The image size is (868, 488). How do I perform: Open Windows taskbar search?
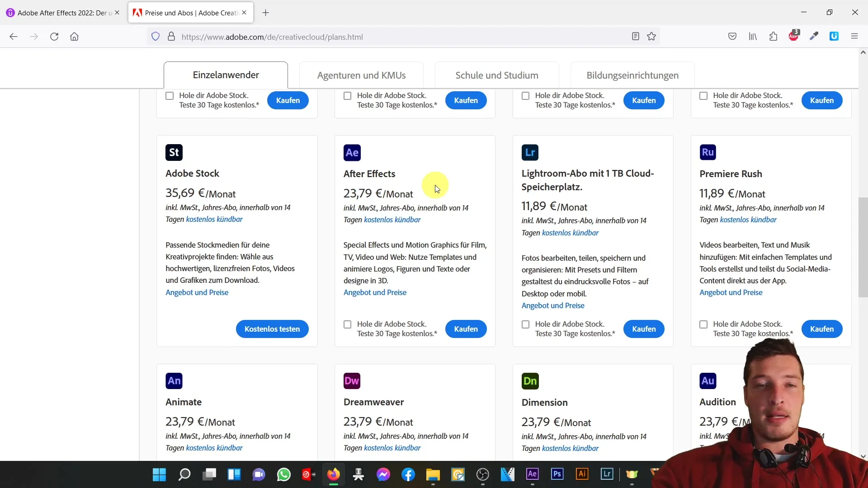pyautogui.click(x=184, y=474)
